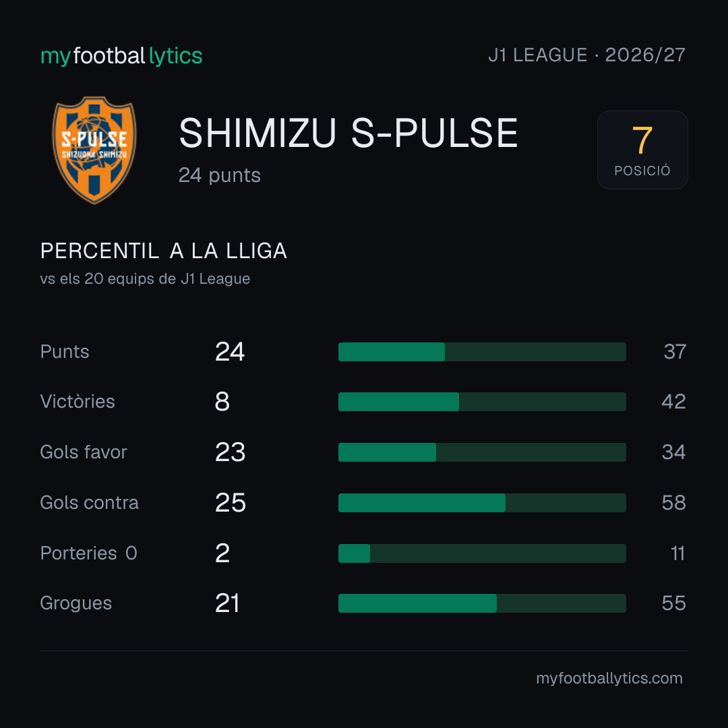Open the myfootballytics.com footer link
Viewport: 728px width, 728px height.
point(609,678)
